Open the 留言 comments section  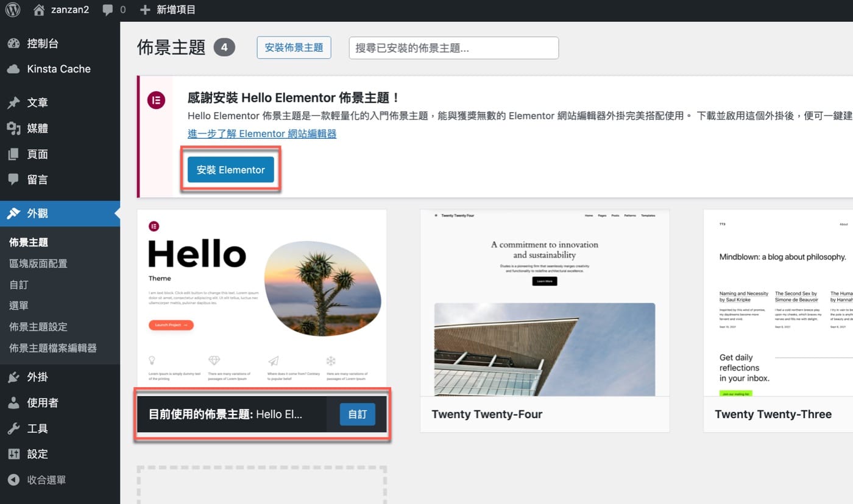click(60, 180)
